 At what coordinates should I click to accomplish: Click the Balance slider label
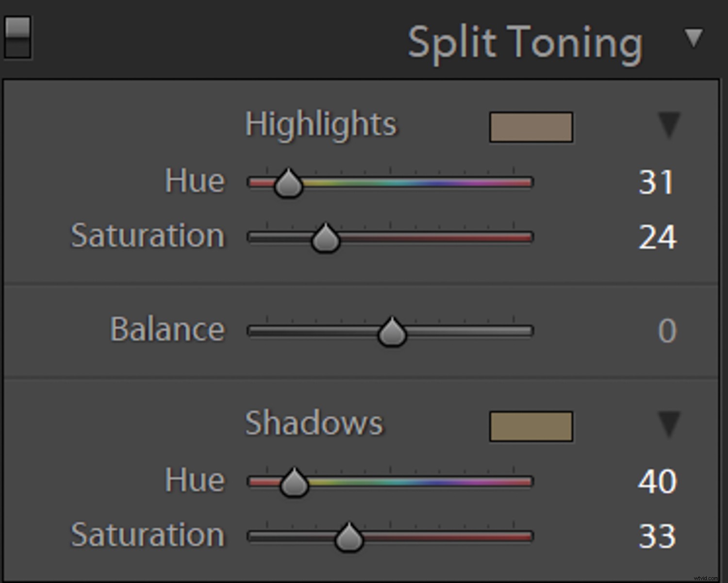pyautogui.click(x=167, y=330)
